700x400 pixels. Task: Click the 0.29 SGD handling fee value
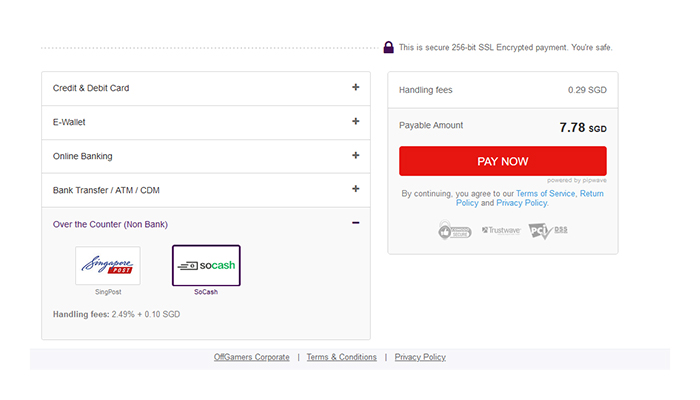(587, 90)
